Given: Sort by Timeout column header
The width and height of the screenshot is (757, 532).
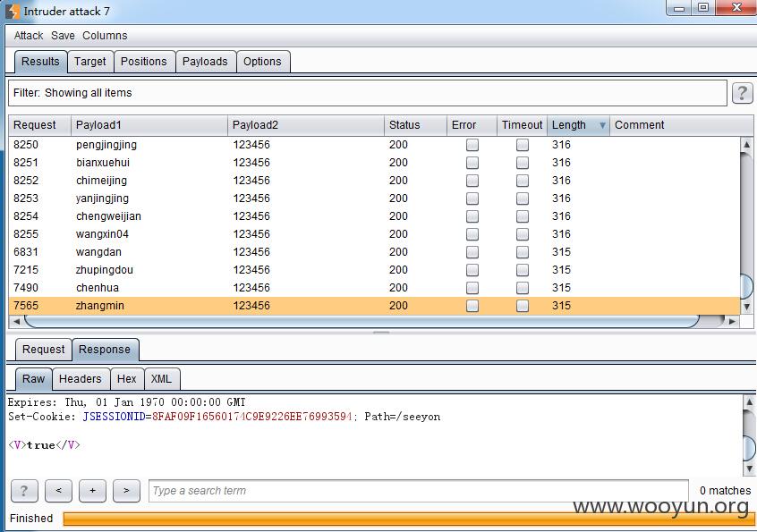Looking at the screenshot, I should (x=522, y=125).
